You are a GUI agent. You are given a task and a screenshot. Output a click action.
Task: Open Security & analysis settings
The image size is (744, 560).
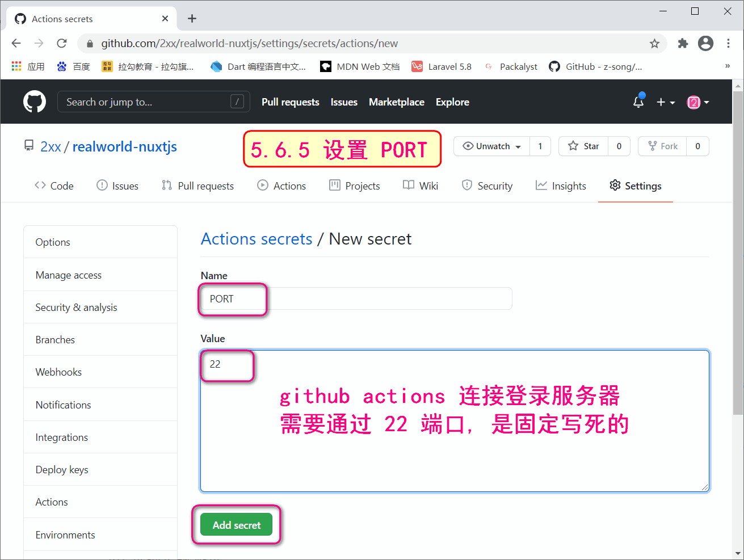[x=100, y=308]
